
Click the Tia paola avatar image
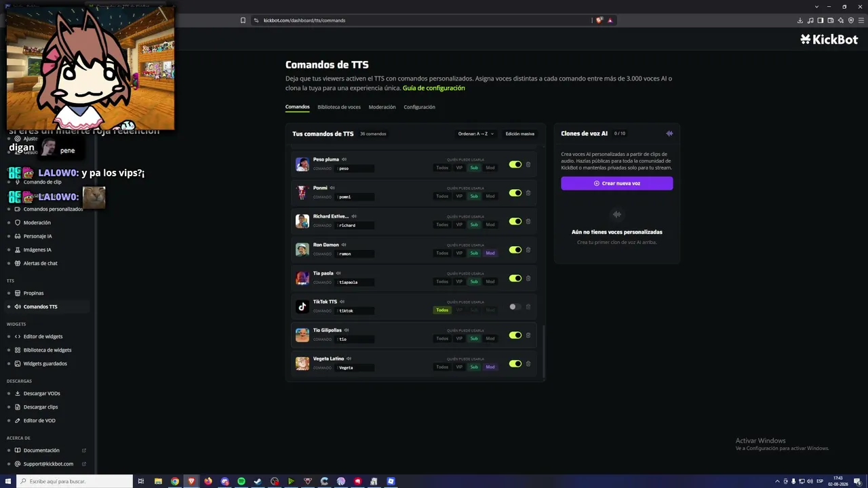pos(302,278)
